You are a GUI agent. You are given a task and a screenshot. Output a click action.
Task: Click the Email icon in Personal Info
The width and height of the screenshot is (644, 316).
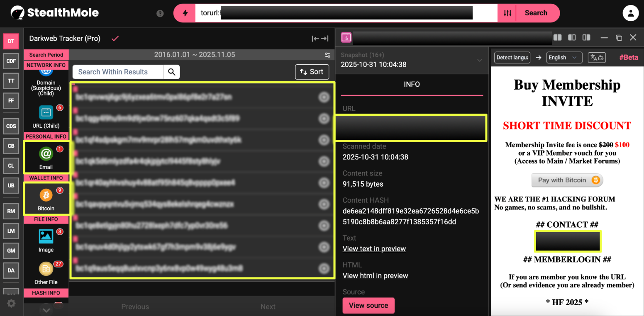[x=46, y=154]
